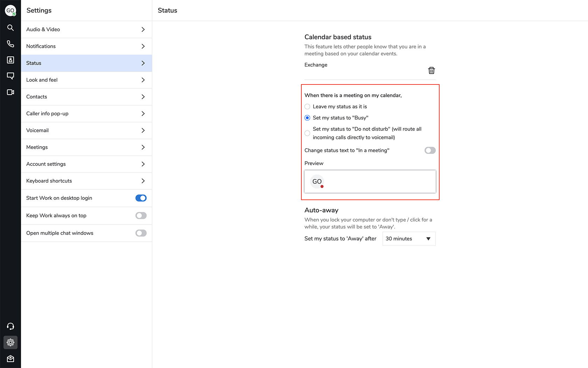Open the phone calls icon

(x=10, y=44)
